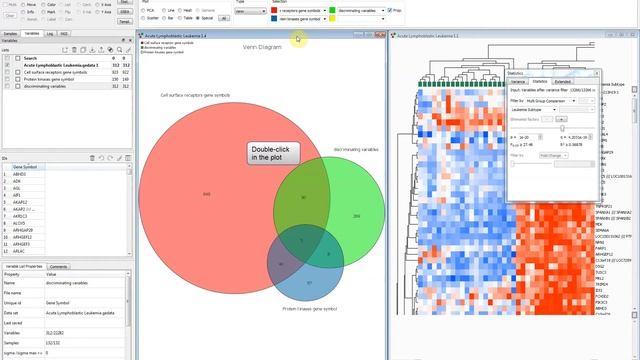Click the new list icon in Lists toolbar

(65, 50)
